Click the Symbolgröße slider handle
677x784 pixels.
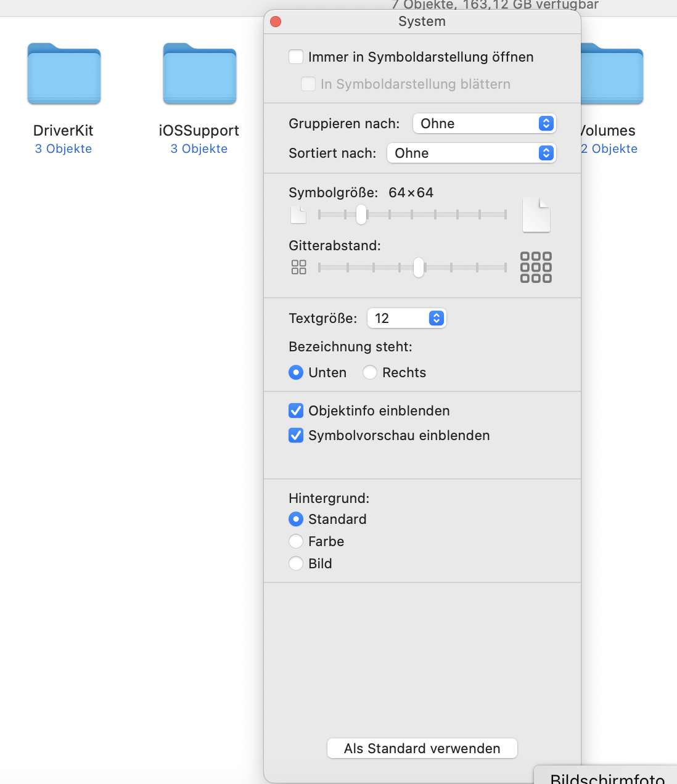tap(361, 215)
